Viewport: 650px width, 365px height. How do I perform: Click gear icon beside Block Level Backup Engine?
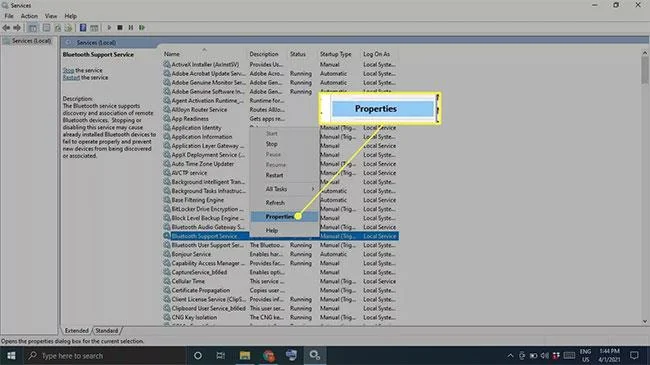167,218
